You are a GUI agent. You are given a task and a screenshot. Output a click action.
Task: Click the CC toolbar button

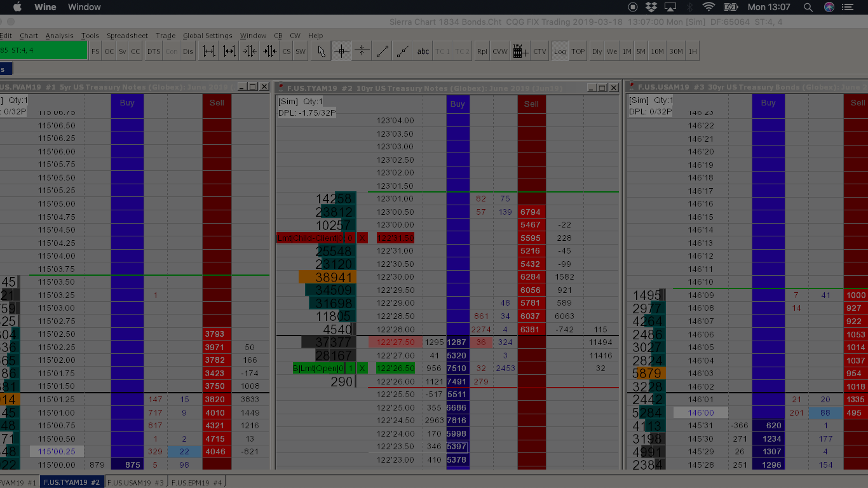click(135, 51)
